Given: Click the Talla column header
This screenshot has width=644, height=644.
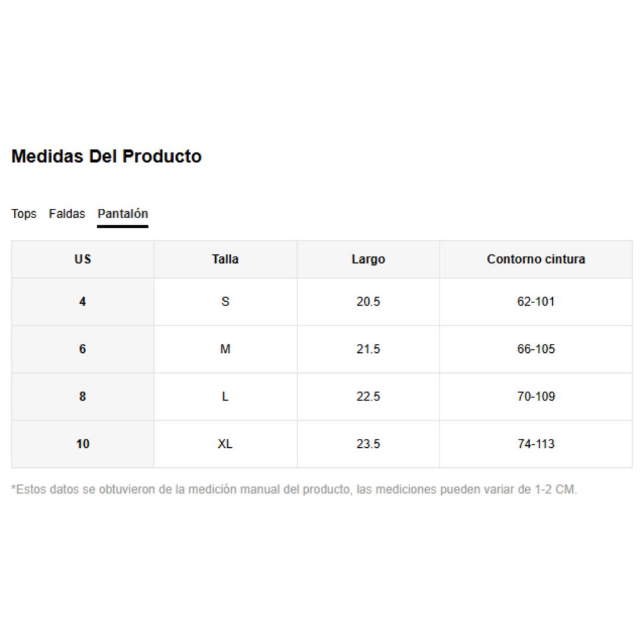Looking at the screenshot, I should pos(225,259).
